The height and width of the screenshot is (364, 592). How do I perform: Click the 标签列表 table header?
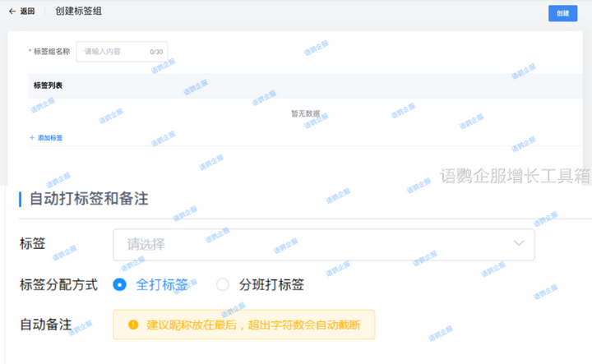tap(49, 85)
